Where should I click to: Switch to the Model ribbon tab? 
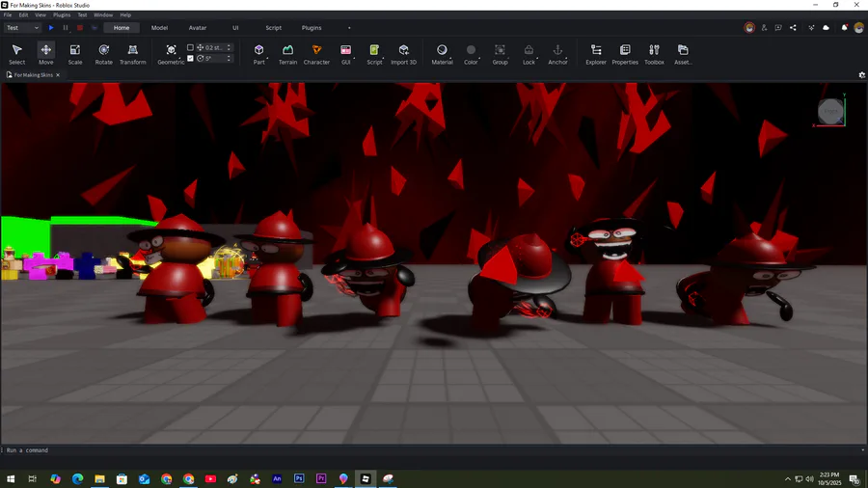[159, 28]
